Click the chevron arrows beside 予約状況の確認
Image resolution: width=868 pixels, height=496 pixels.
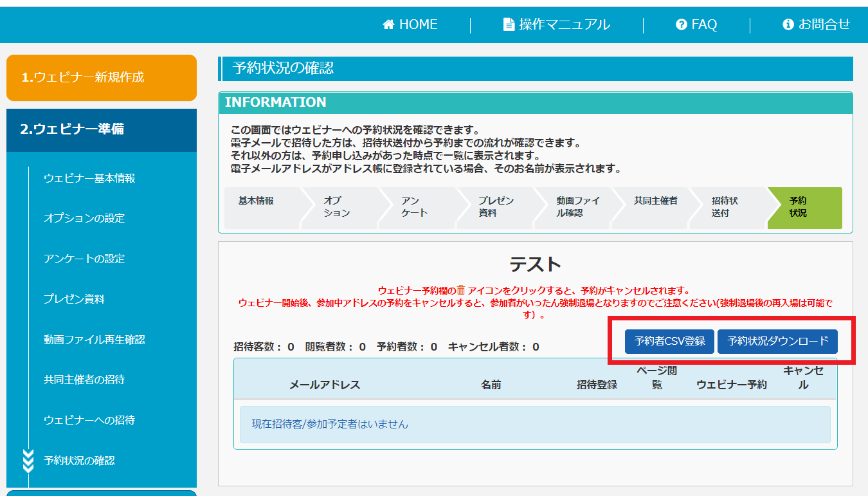click(28, 461)
